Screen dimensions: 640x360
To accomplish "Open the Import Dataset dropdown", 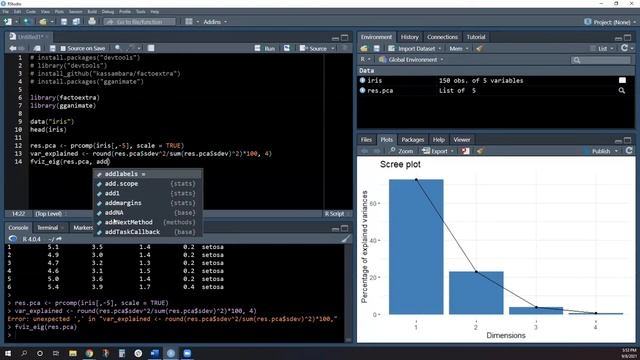I will point(415,49).
